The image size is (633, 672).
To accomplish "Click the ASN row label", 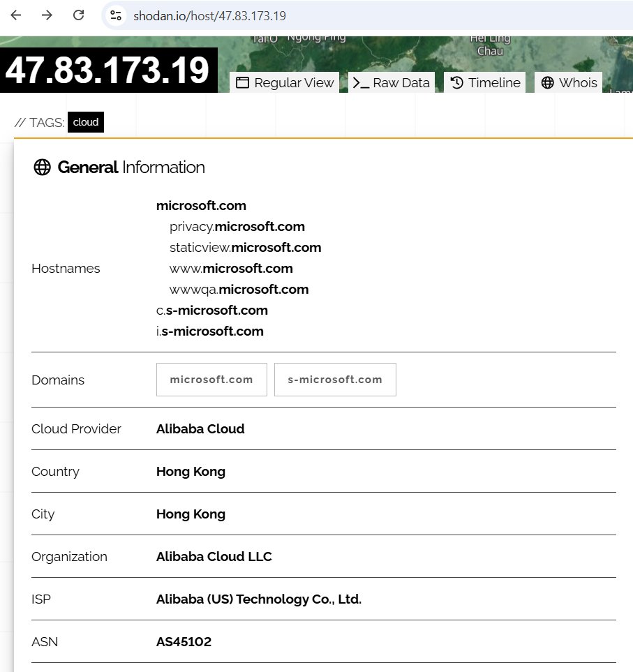I will pos(45,642).
